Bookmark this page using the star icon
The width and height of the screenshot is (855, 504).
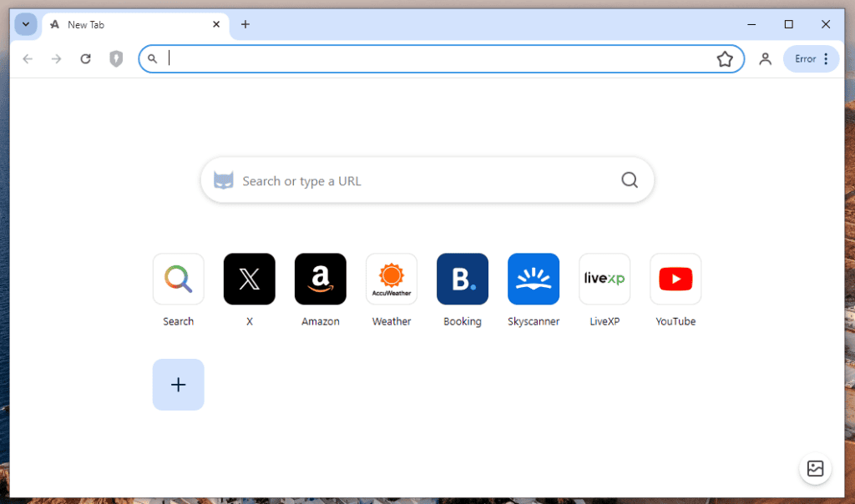(725, 58)
